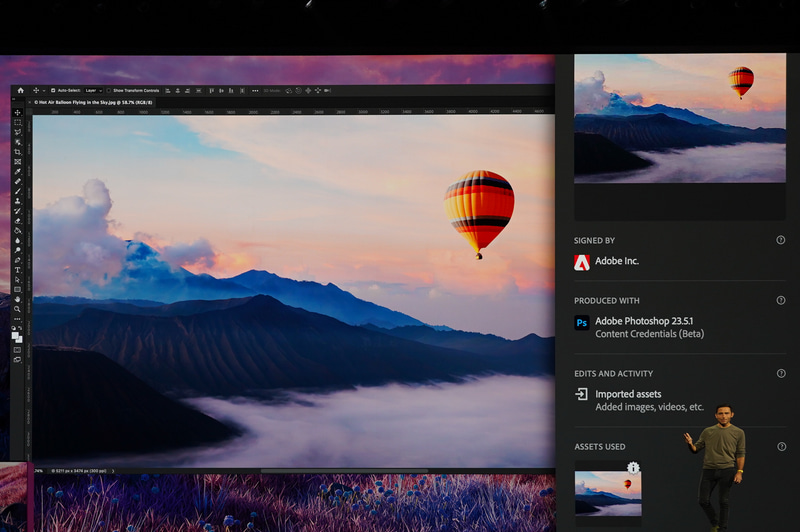Viewport: 800px width, 532px height.
Task: Select the Object Selection wand tool
Action: click(17, 142)
